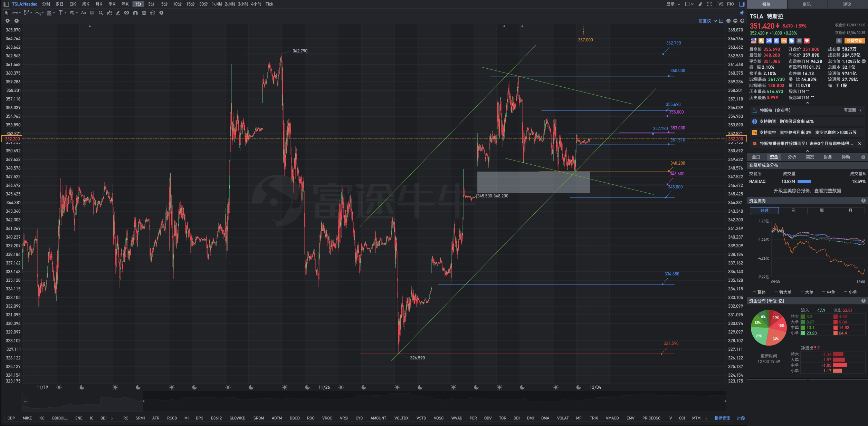Select the arrow marker tool

72,13
